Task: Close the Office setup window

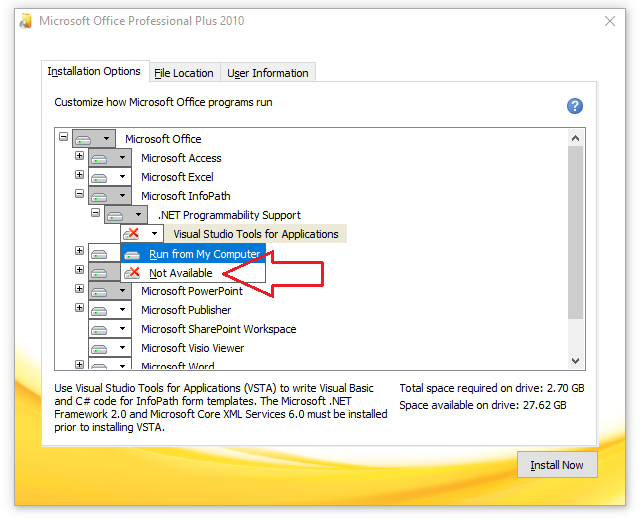Action: tap(610, 21)
